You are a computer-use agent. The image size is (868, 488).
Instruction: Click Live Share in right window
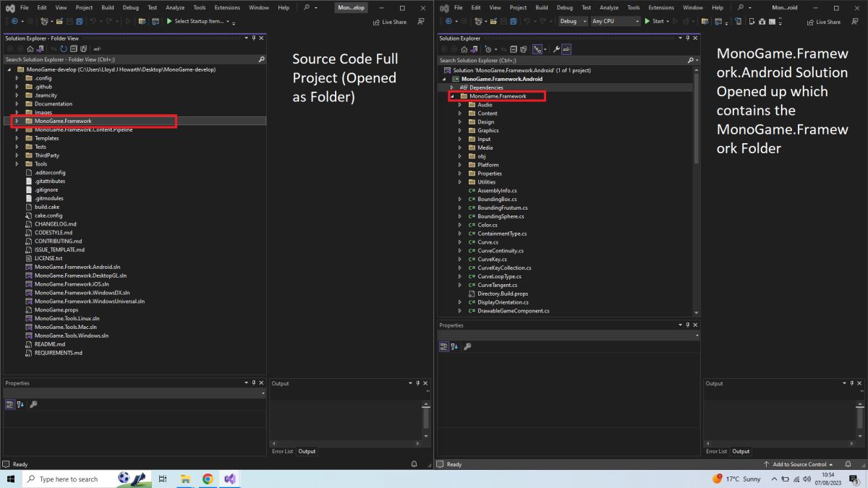tap(823, 22)
